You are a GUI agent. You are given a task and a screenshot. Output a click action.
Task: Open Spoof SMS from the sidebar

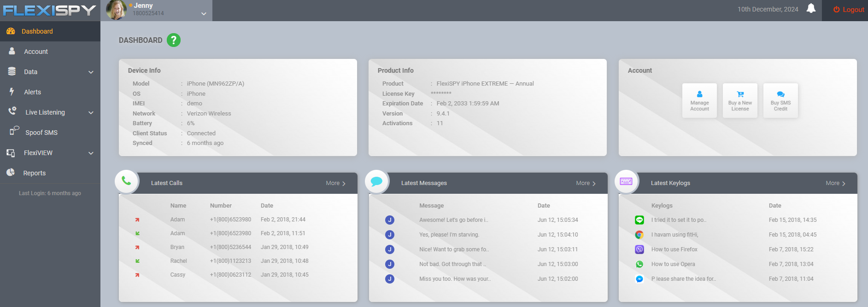tap(41, 133)
